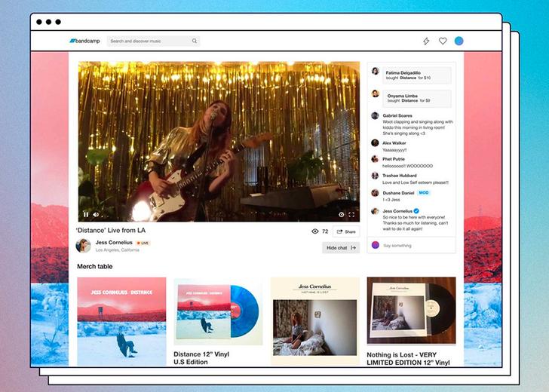Open Gabriel Soares' avatar in chat
Viewport: 549px width, 392px height.
point(375,115)
